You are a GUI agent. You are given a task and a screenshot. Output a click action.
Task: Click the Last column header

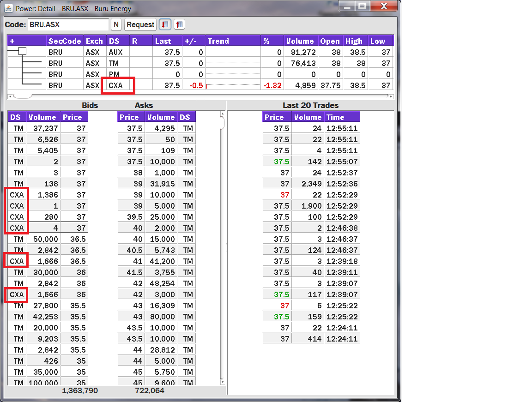(x=167, y=41)
